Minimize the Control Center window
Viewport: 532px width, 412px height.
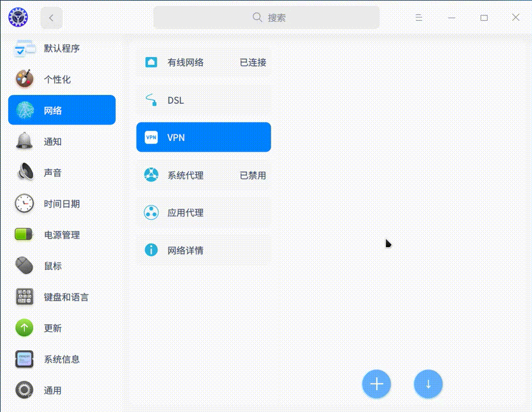(452, 18)
